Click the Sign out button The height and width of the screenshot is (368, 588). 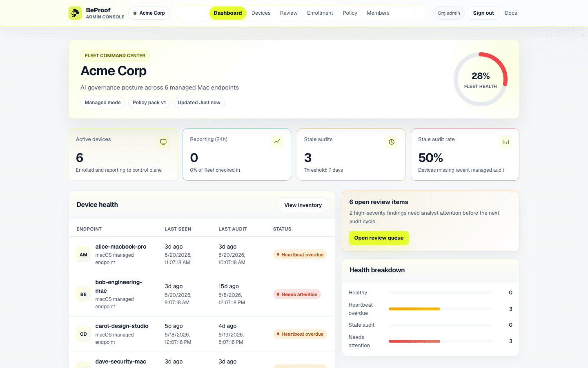click(483, 13)
